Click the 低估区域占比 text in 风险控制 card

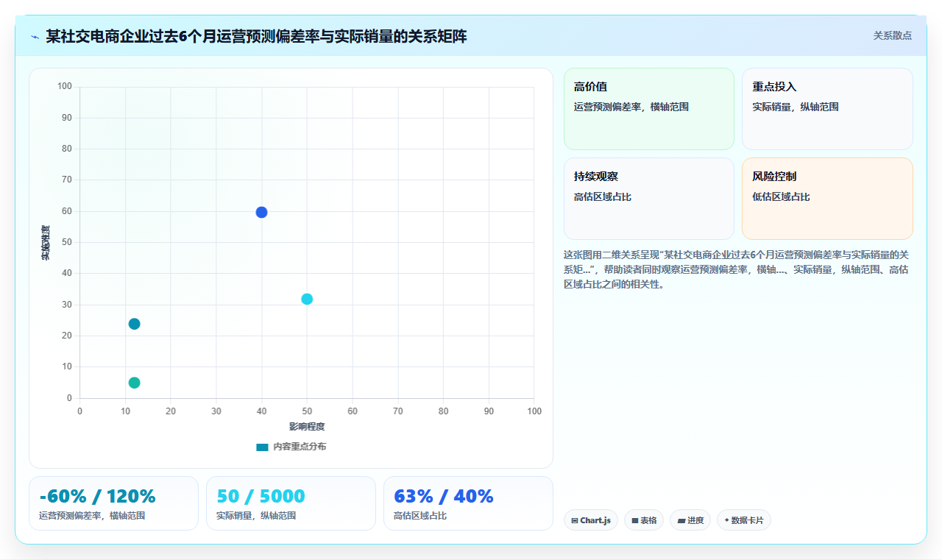781,197
